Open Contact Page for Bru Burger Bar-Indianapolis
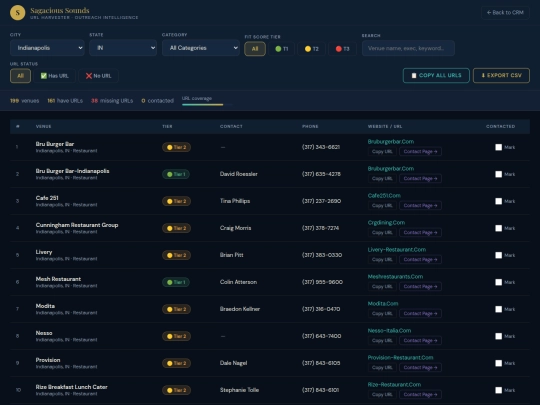Image resolution: width=540 pixels, height=405 pixels. click(x=420, y=179)
